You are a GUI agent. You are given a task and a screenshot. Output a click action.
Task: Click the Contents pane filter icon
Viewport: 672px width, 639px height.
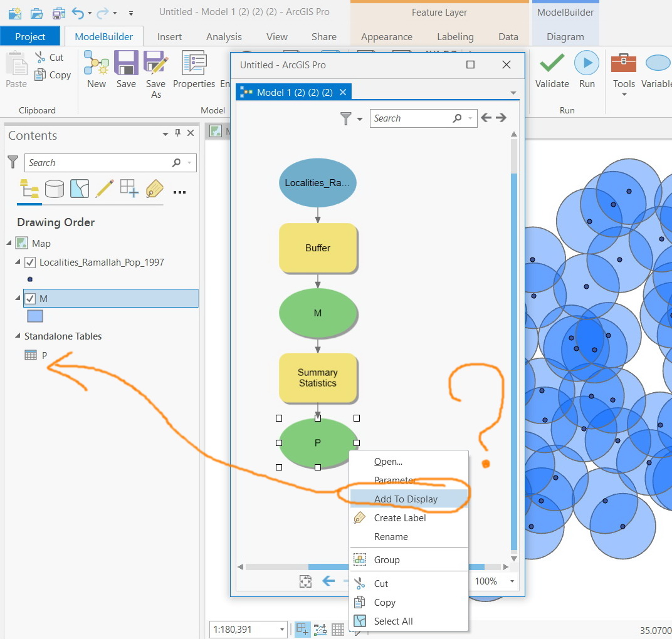[13, 162]
